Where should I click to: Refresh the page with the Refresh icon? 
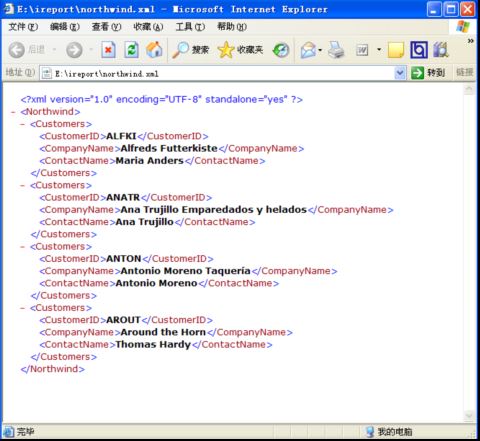click(x=131, y=50)
